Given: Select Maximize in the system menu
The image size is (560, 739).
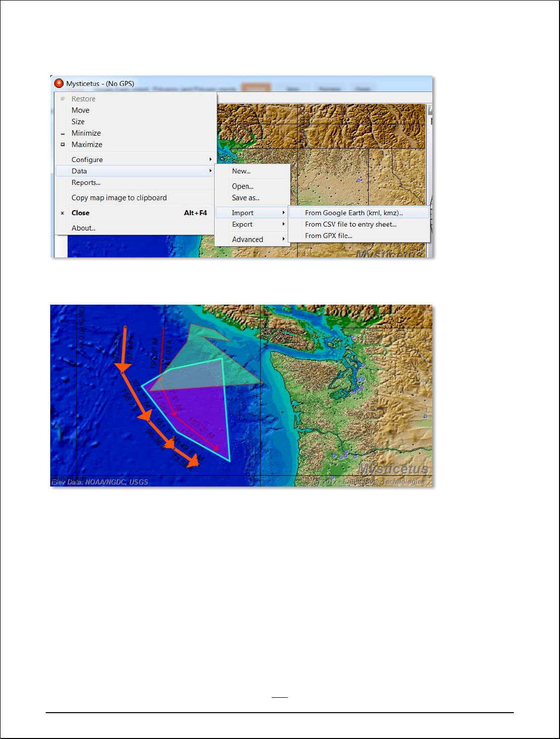Looking at the screenshot, I should point(135,145).
